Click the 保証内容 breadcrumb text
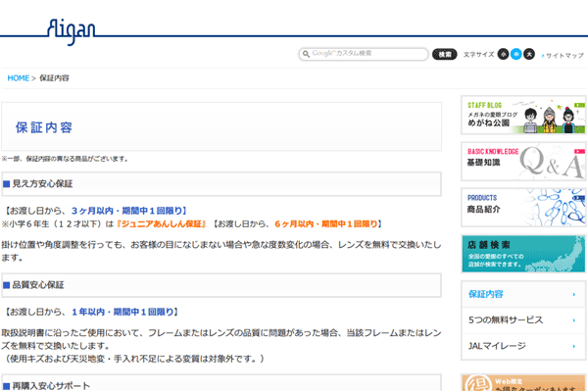The height and width of the screenshot is (391, 588). point(54,78)
